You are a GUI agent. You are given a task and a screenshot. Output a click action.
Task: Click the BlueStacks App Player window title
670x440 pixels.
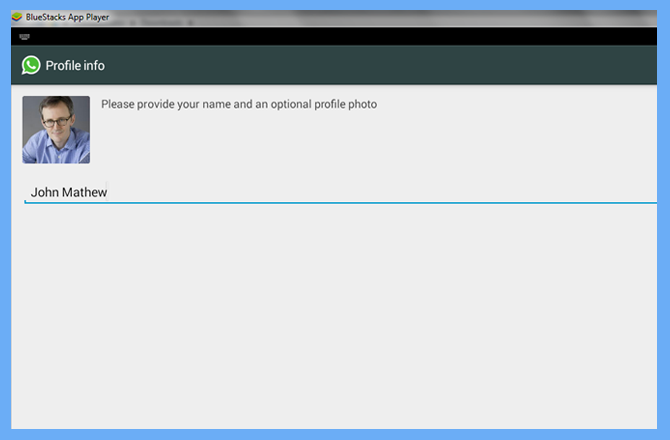click(x=68, y=17)
